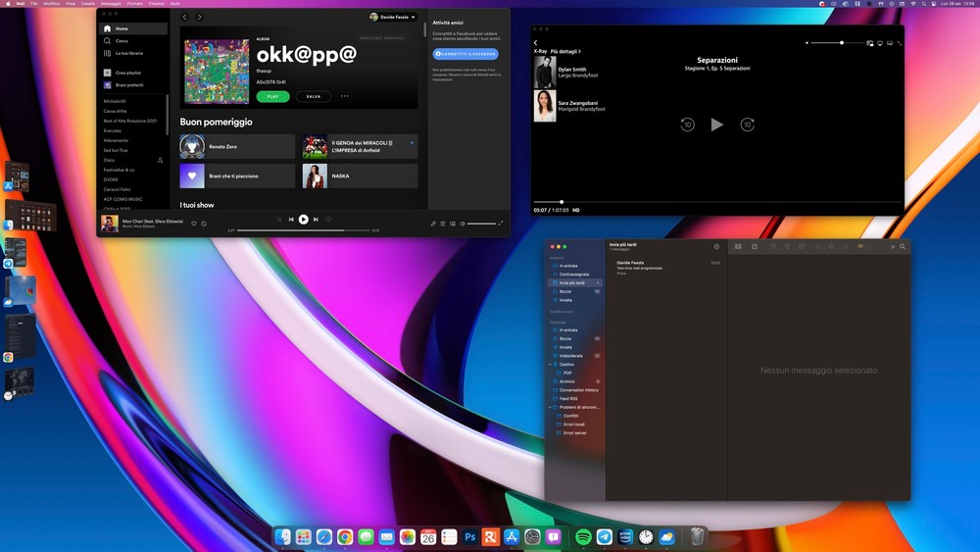Collapse the Cestino folder in Mail sidebar

[550, 364]
